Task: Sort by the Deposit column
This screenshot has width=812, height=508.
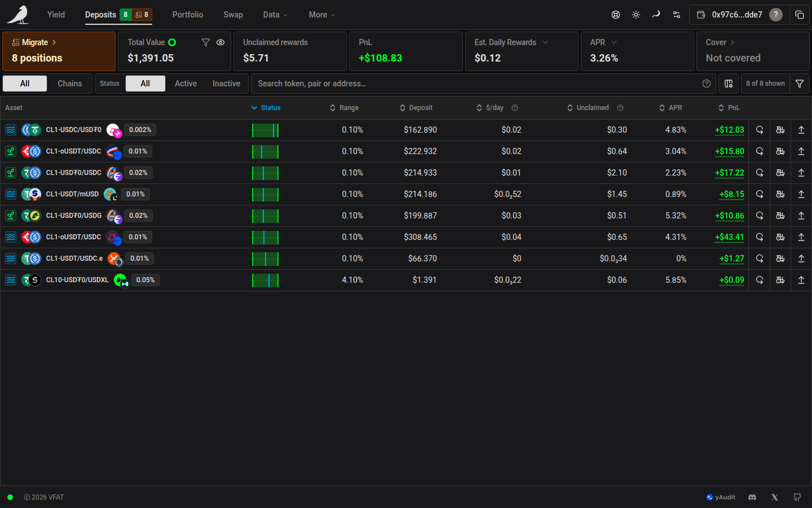Action: tap(416, 108)
